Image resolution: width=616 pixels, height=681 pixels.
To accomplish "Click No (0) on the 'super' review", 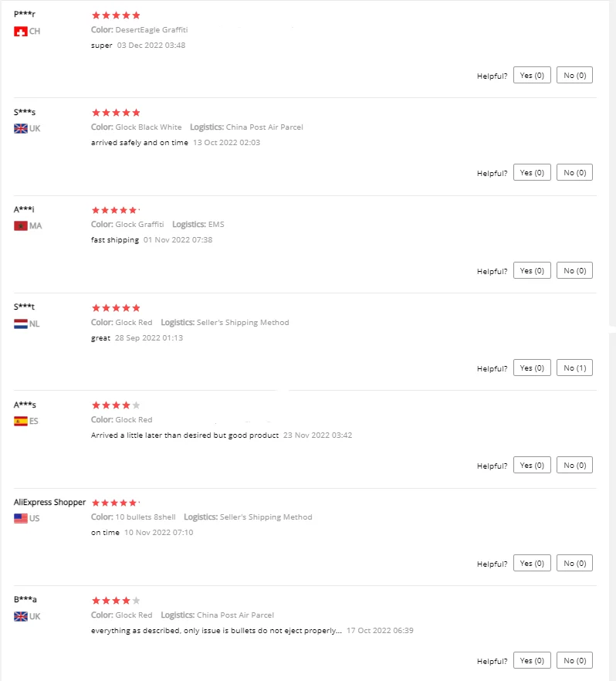I will pyautogui.click(x=574, y=76).
